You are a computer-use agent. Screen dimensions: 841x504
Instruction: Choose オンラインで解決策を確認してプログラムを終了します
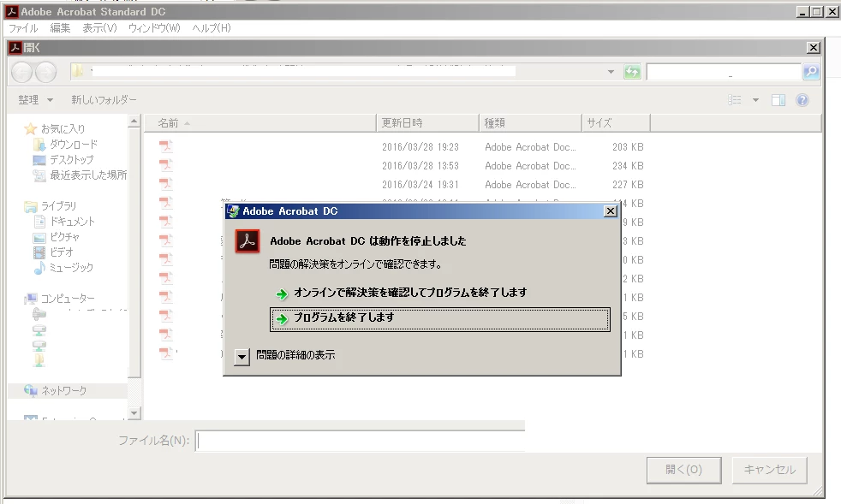tap(410, 293)
